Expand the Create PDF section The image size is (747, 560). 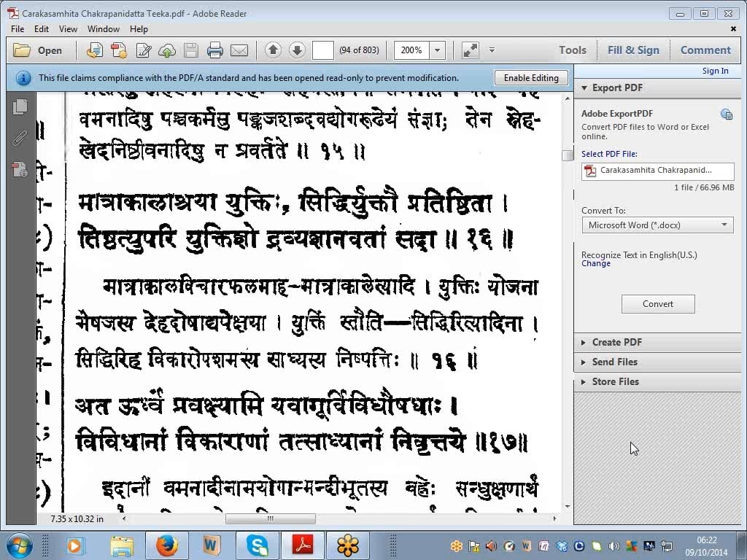[616, 342]
